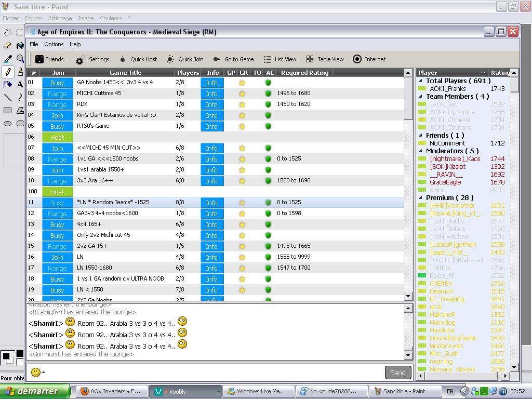The width and height of the screenshot is (532, 399).
Task: Switch lobby to Table View
Action: pyautogui.click(x=325, y=59)
